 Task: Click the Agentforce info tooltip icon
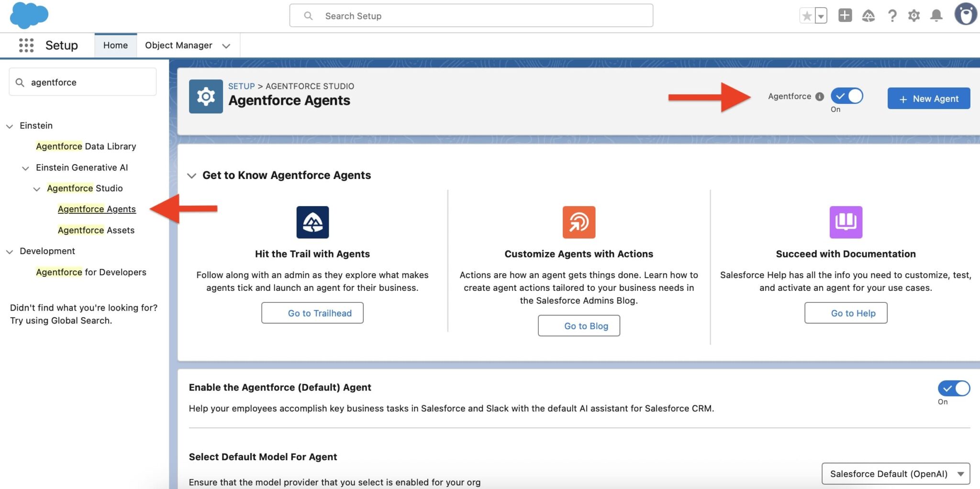tap(821, 96)
